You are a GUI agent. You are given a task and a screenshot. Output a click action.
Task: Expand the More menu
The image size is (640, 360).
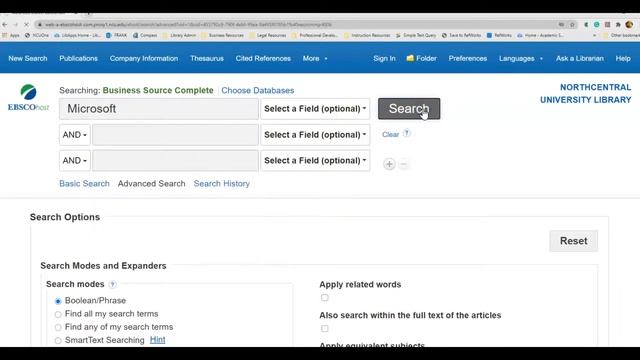click(315, 58)
